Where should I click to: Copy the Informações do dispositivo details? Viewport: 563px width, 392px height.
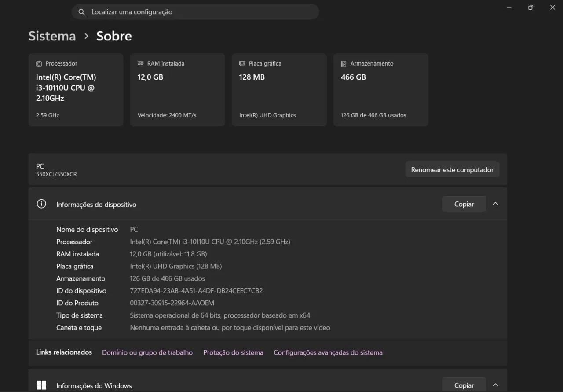pyautogui.click(x=464, y=204)
